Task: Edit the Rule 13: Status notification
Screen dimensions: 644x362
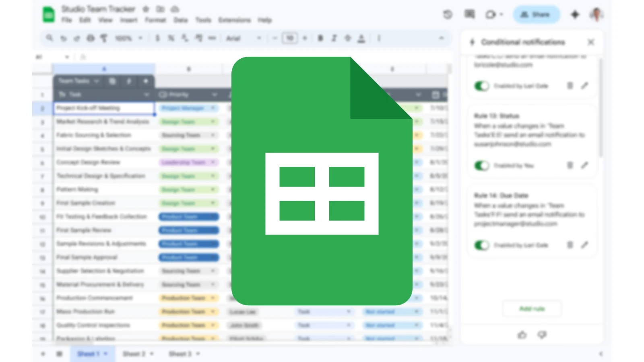Action: point(584,165)
